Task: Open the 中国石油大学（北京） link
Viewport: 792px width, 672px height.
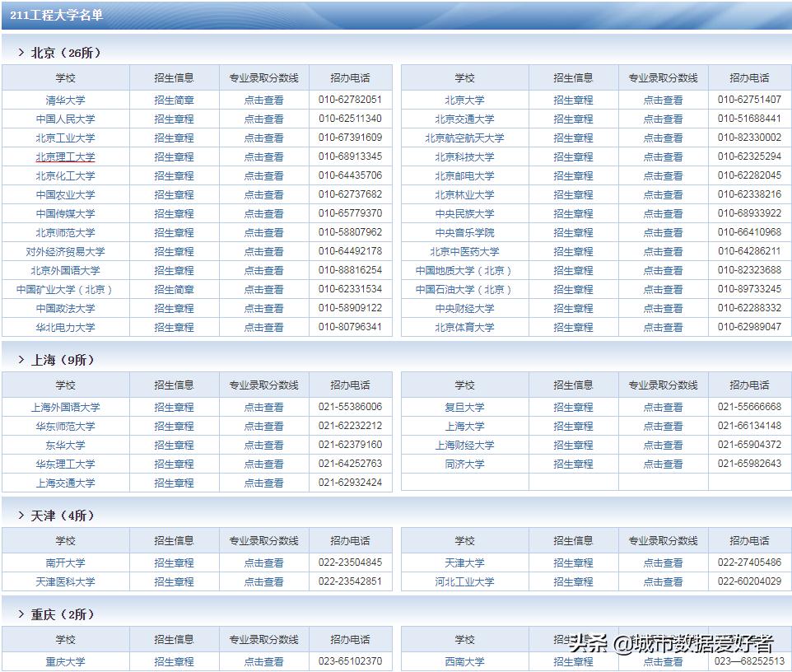Action: point(464,290)
